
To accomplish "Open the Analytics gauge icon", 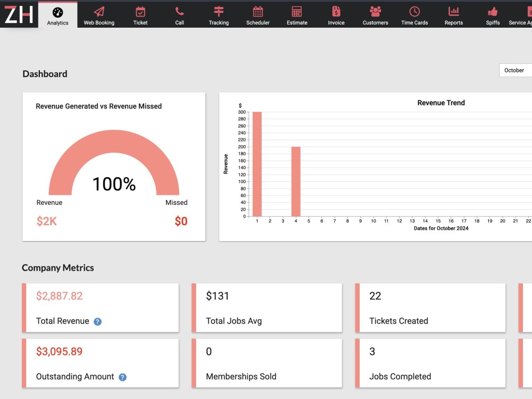I will [57, 13].
